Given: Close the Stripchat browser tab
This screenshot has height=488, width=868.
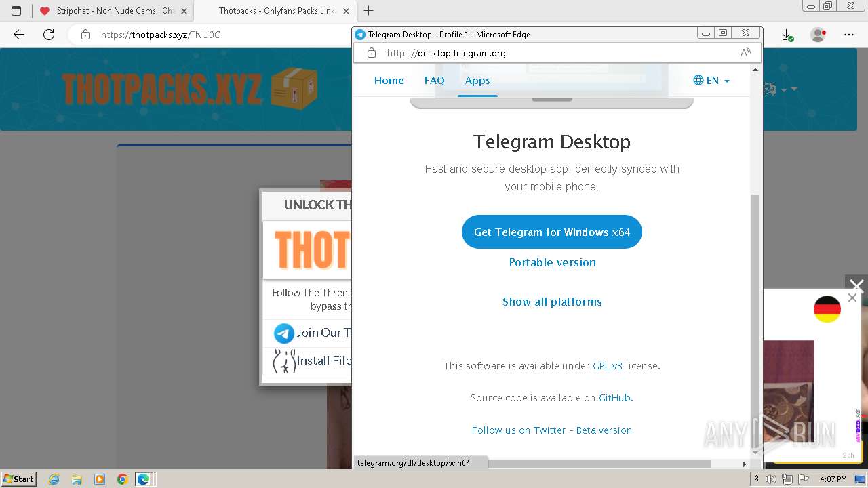Looking at the screenshot, I should [184, 11].
